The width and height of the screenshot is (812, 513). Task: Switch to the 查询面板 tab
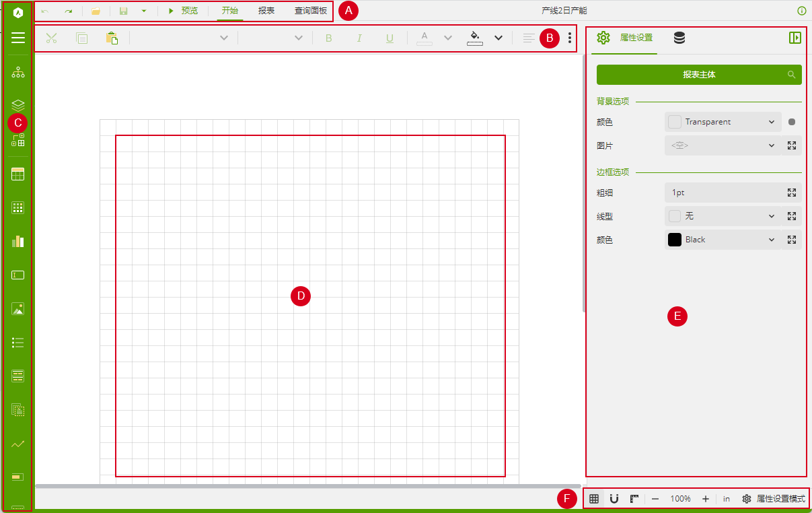pyautogui.click(x=311, y=11)
